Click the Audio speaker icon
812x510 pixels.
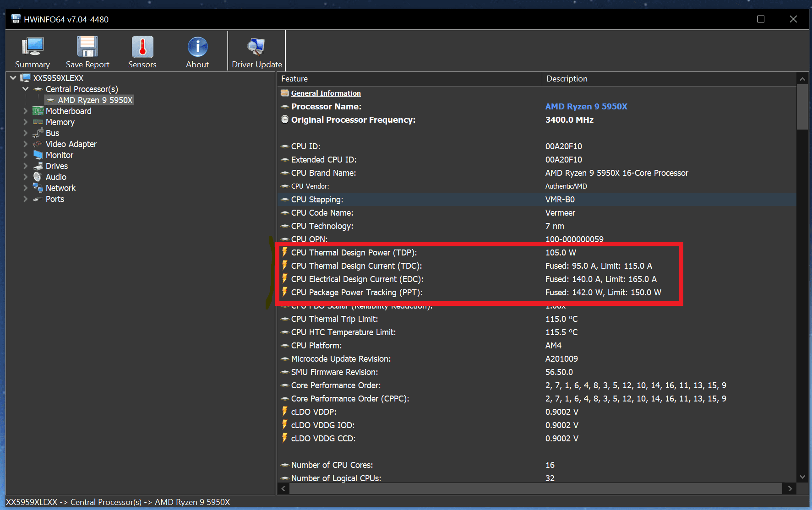[38, 177]
